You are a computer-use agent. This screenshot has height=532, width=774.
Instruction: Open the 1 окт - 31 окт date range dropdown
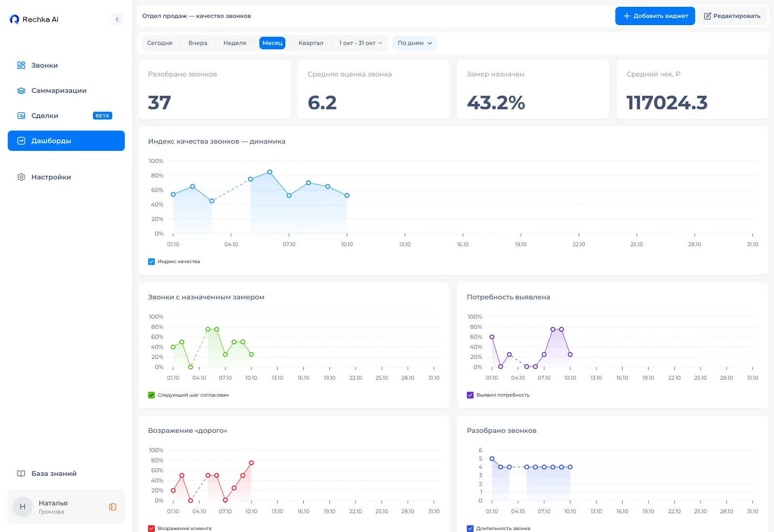click(x=360, y=43)
